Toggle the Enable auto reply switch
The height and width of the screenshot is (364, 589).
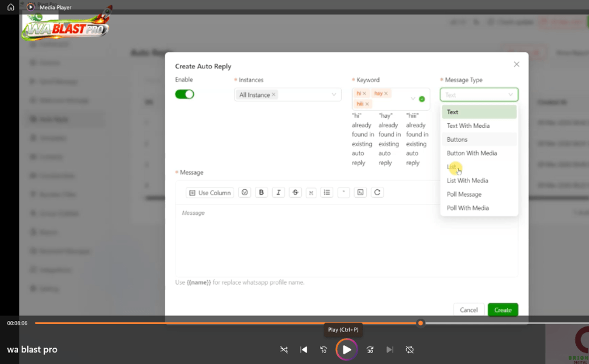tap(185, 95)
